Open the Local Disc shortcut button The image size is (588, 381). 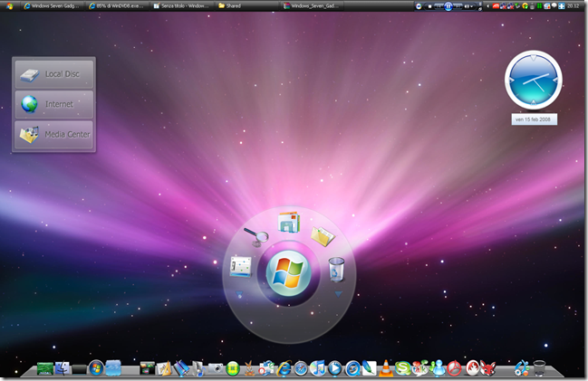(53, 73)
